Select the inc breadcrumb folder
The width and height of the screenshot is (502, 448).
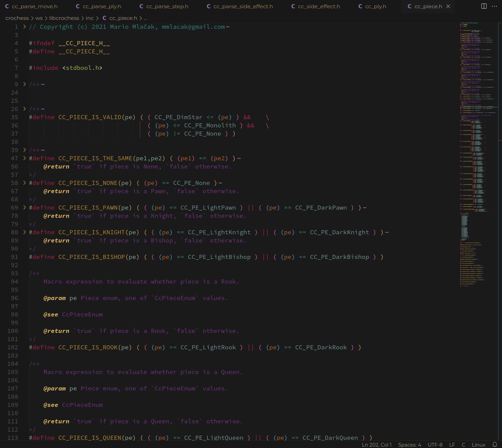(x=90, y=18)
